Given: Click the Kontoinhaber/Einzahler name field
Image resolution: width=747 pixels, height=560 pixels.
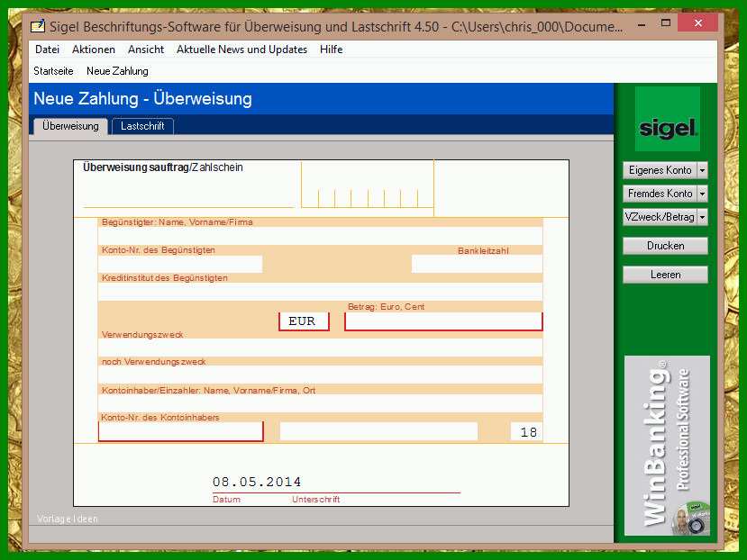Looking at the screenshot, I should (320, 403).
